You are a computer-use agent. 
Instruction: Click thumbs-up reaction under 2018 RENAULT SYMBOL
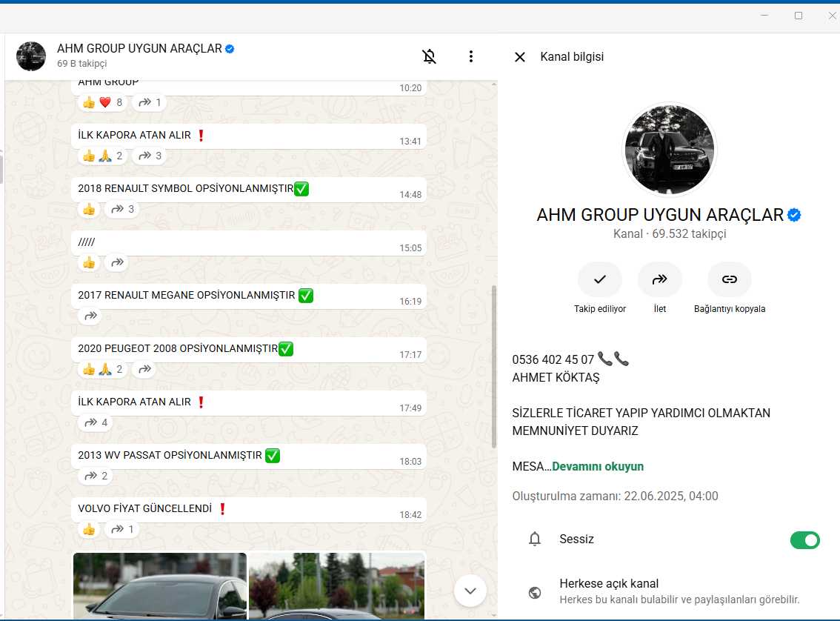pyautogui.click(x=89, y=209)
